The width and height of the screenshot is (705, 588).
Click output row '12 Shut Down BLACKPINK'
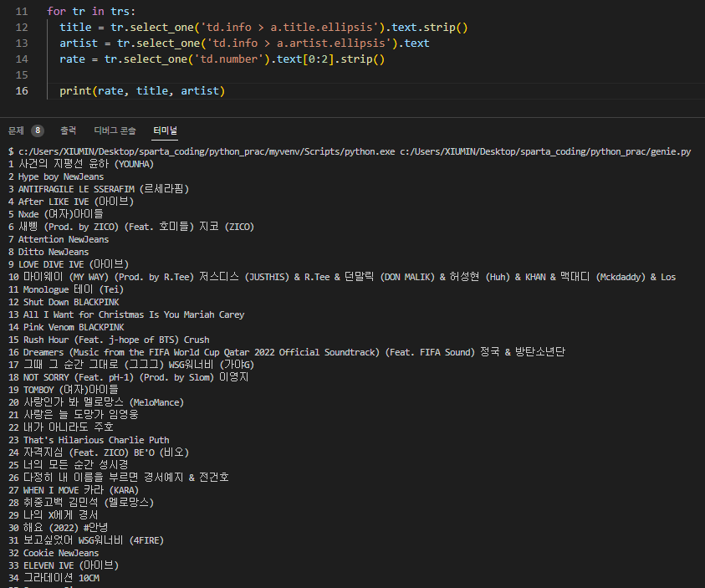pos(64,302)
